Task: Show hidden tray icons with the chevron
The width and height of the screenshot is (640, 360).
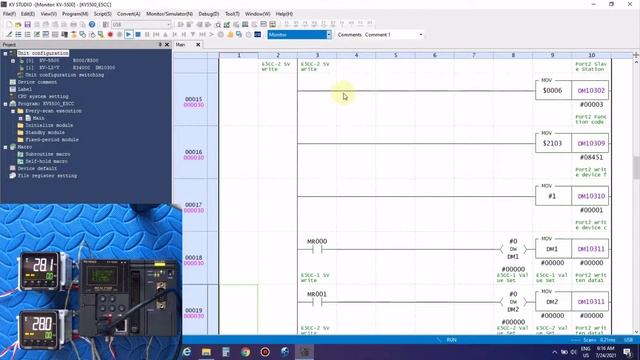Action: [x=554, y=352]
